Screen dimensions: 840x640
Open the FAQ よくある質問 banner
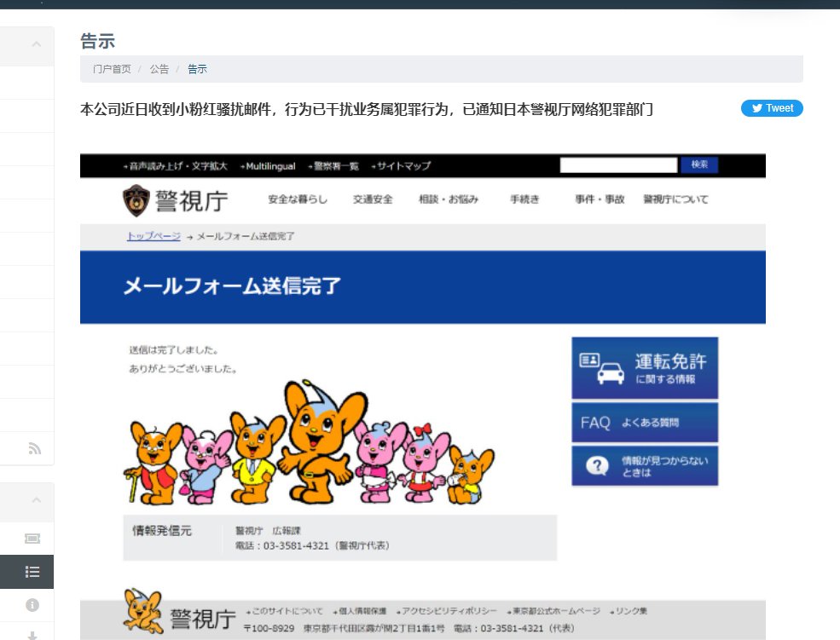pos(645,423)
